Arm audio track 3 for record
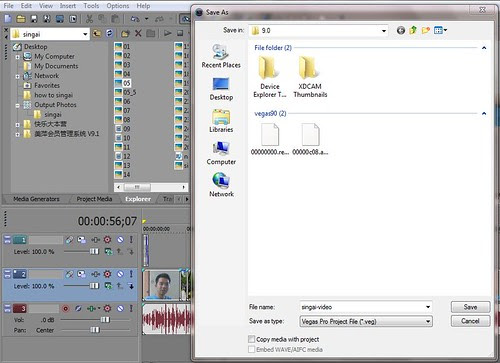This screenshot has height=363, width=500. coord(66,309)
